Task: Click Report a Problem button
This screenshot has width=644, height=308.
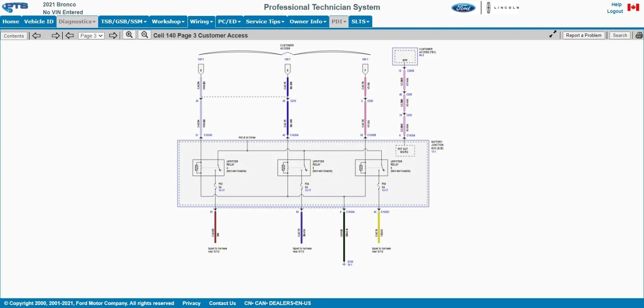Action: (584, 35)
